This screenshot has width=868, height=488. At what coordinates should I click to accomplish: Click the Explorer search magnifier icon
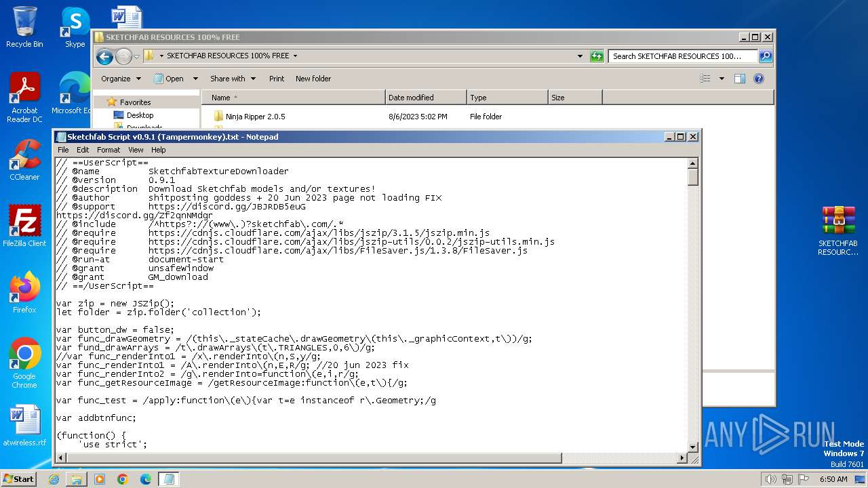click(766, 56)
